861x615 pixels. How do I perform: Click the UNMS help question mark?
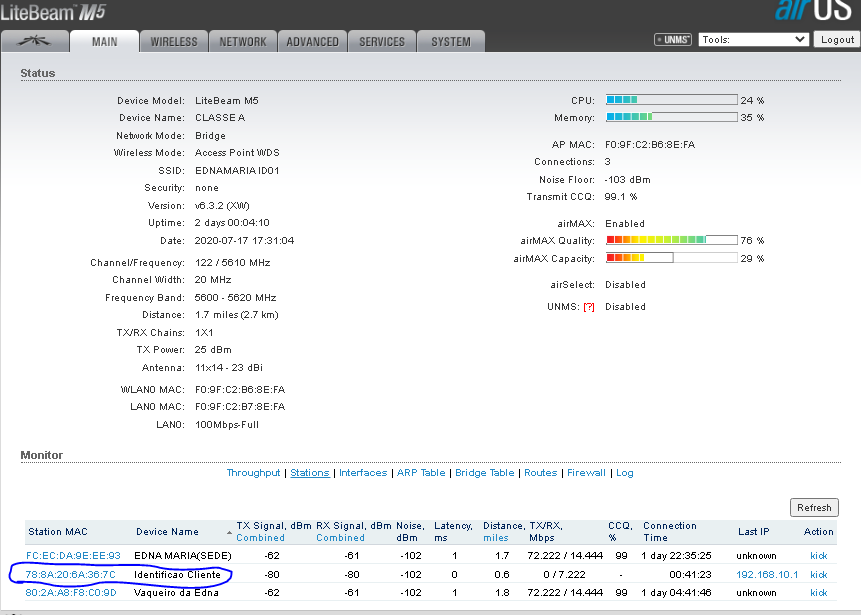coord(589,307)
